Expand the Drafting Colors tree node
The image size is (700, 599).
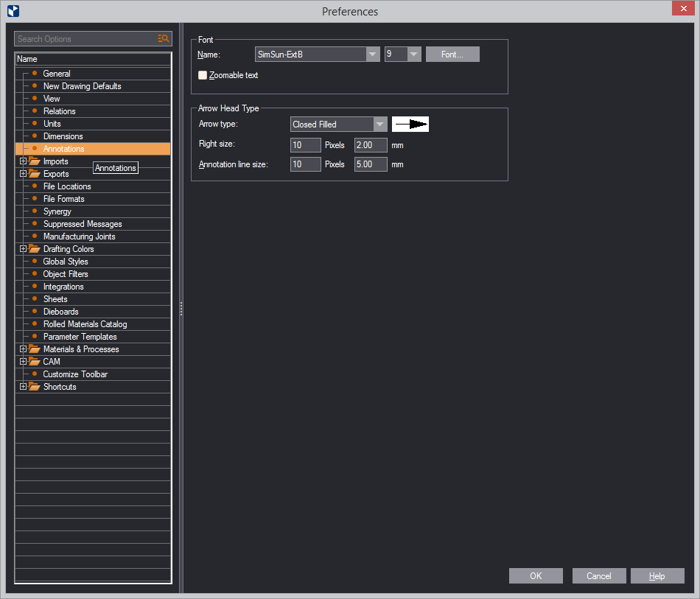click(24, 248)
